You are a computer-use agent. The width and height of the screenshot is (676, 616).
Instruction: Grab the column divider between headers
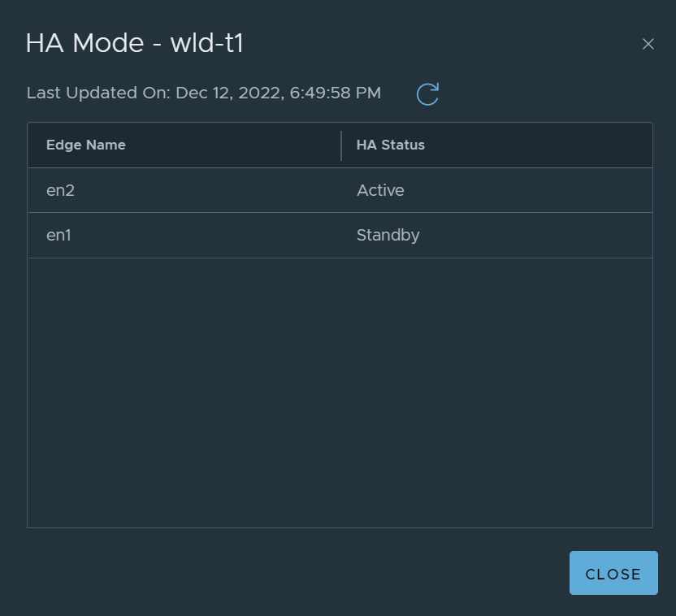pos(341,145)
